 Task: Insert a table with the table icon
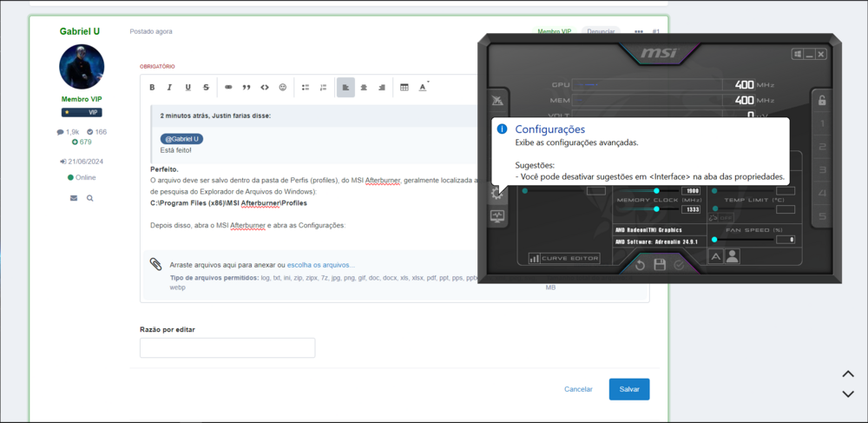tap(404, 88)
